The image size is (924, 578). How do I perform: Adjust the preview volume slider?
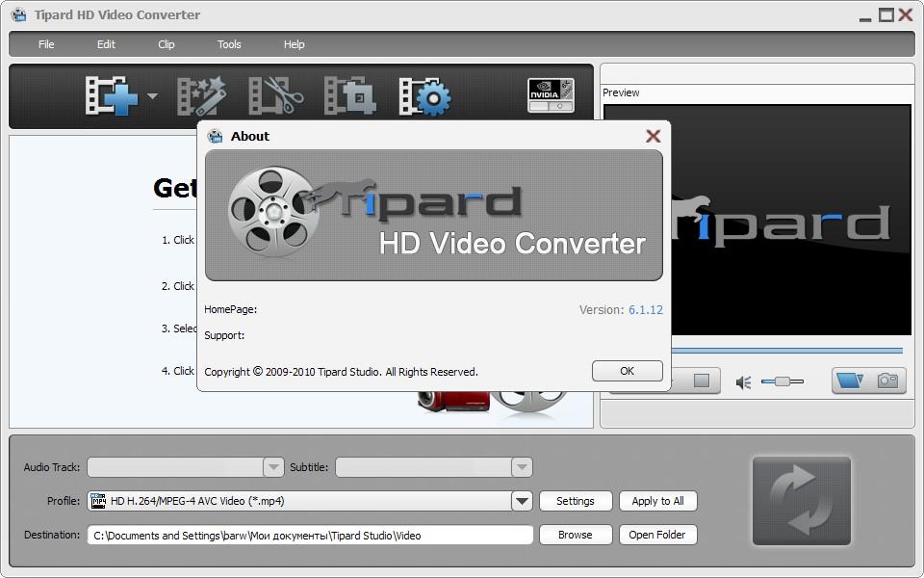tap(782, 381)
